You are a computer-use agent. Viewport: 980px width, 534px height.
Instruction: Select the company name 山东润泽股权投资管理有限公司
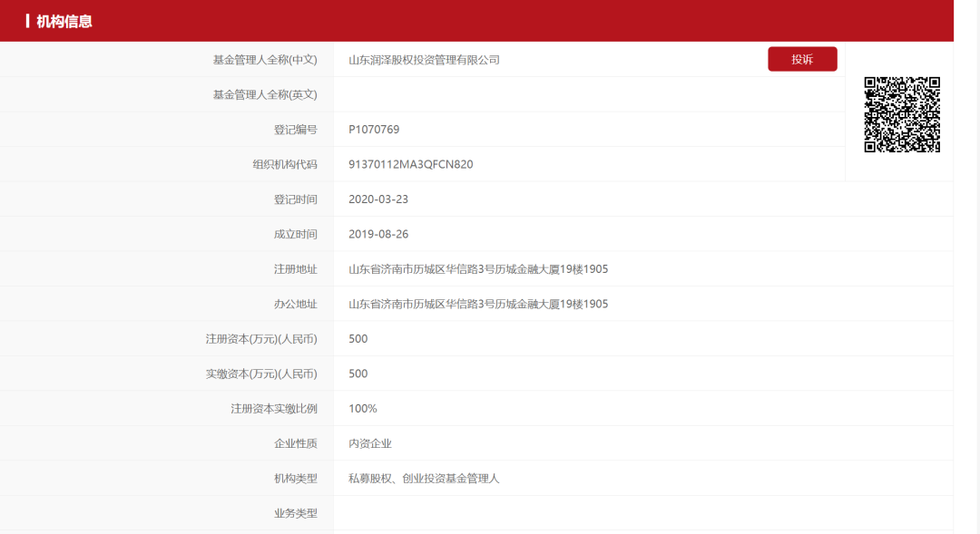click(424, 60)
